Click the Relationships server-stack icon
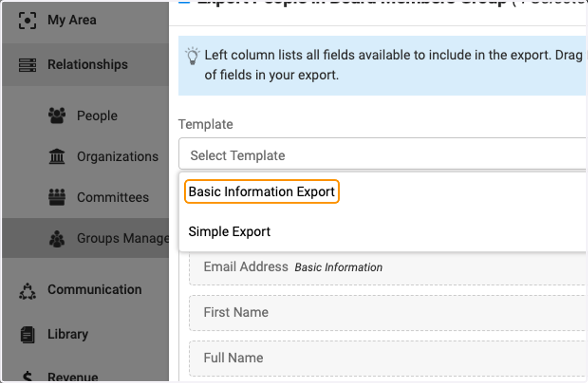Screen dimensions: 588x383 [27, 65]
